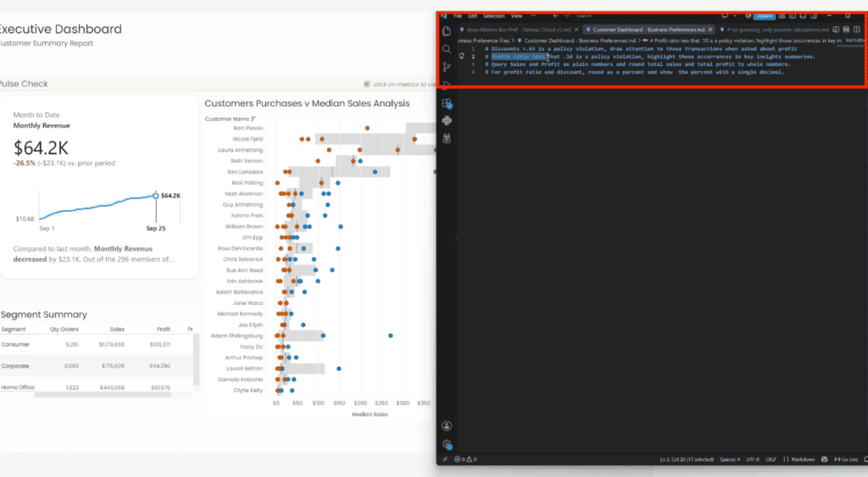Switch to Apex Motion Bus Pref tab

pyautogui.click(x=518, y=30)
